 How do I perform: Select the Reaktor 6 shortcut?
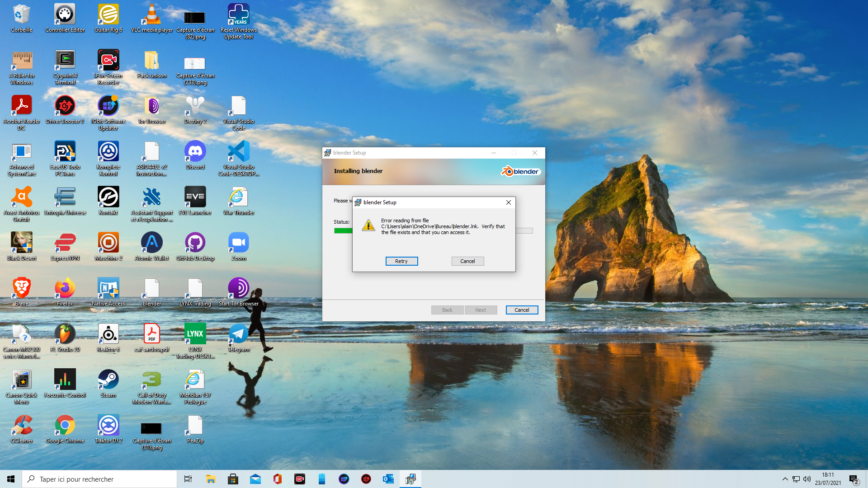[108, 338]
